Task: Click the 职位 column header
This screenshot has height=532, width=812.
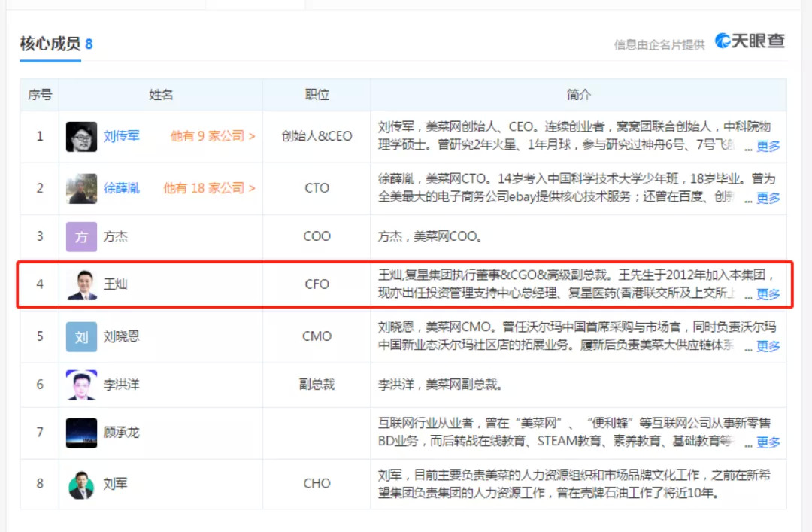Action: (317, 95)
